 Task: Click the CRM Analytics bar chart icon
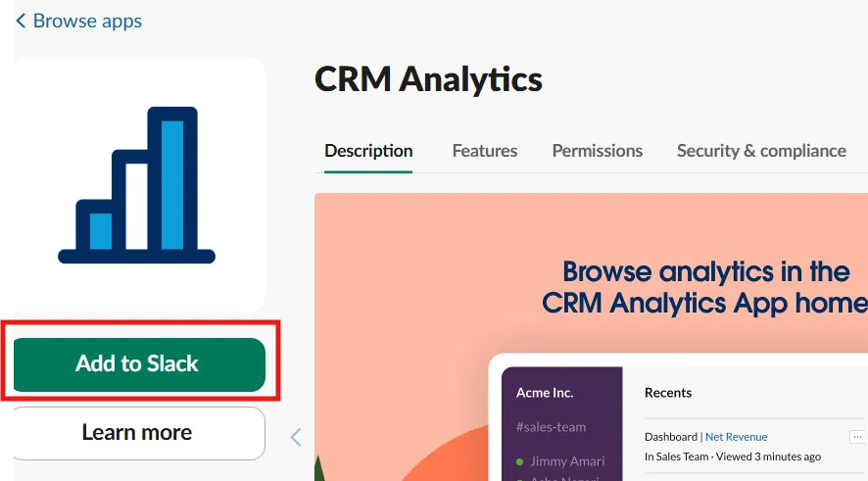click(x=136, y=185)
